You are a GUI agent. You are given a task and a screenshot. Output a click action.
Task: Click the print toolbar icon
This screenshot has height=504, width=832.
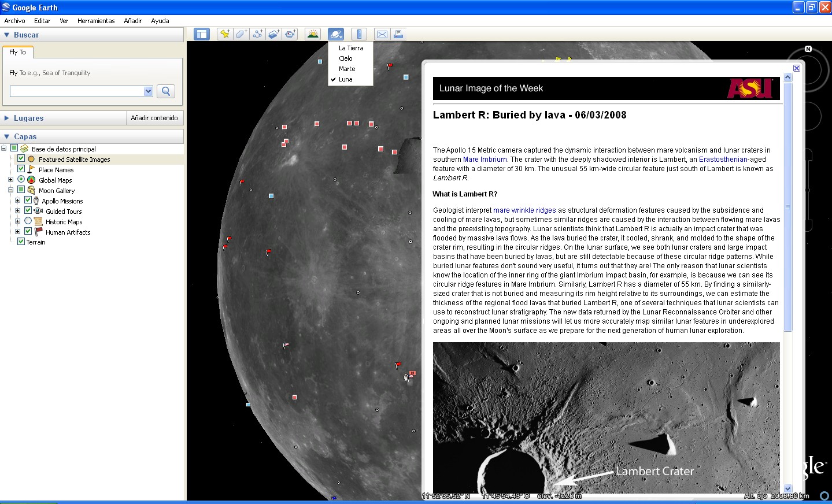click(398, 34)
